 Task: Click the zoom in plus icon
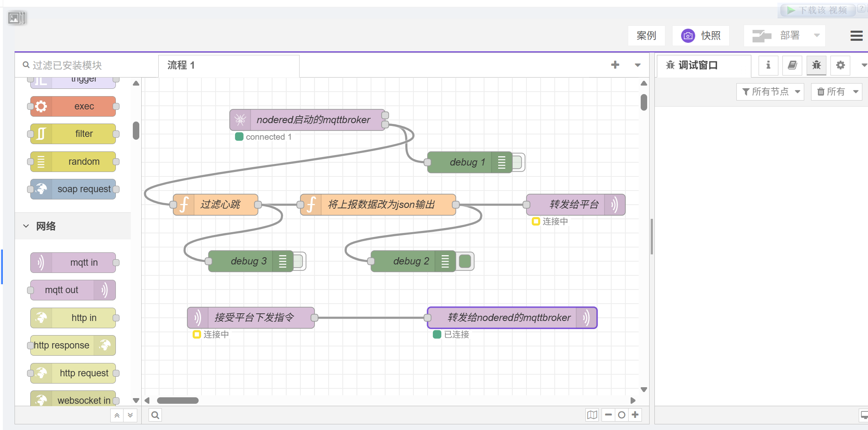635,415
